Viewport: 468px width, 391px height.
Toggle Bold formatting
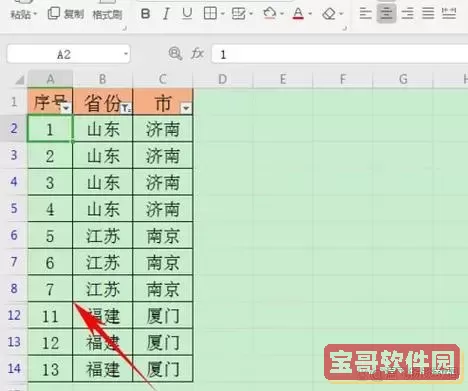click(x=145, y=14)
